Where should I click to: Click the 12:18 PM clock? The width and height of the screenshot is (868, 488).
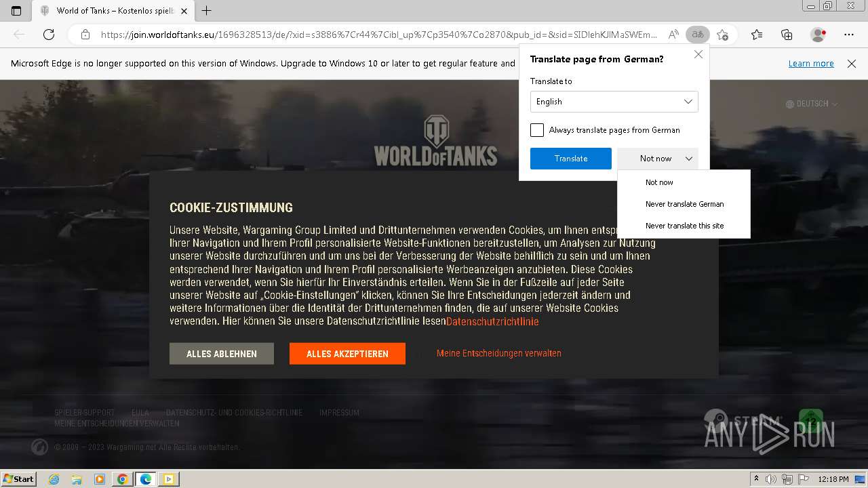[x=833, y=479]
